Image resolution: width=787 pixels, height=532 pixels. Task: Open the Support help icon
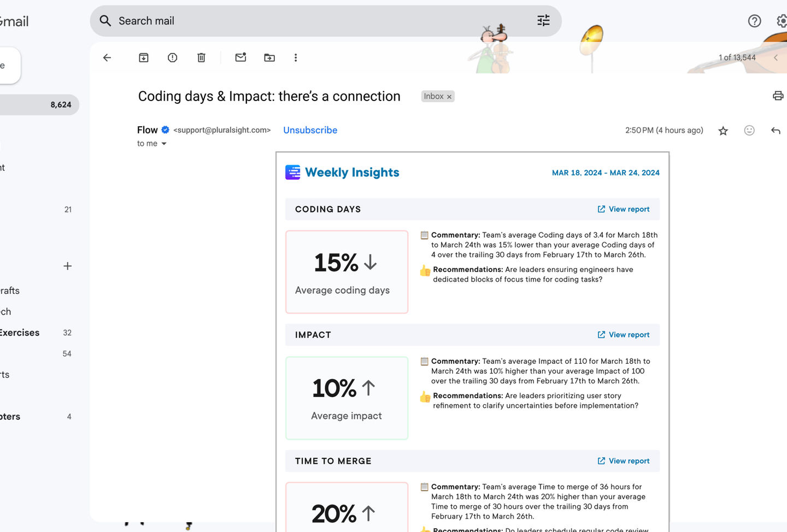(x=754, y=21)
